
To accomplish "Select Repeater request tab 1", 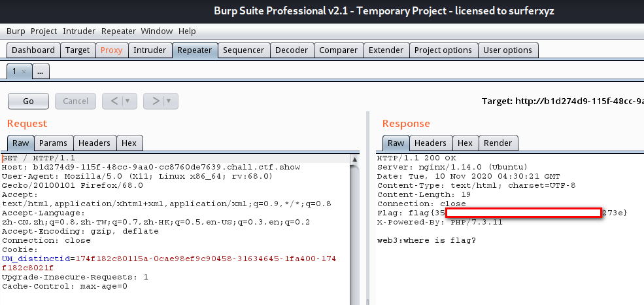I will pos(14,71).
